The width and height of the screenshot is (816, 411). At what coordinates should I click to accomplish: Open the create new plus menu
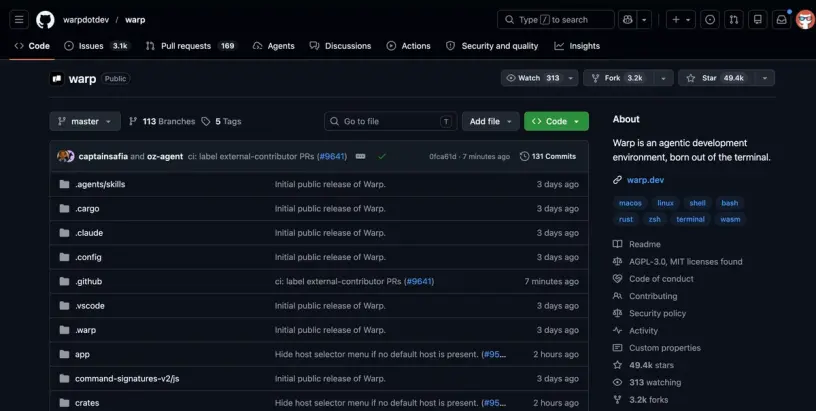click(x=681, y=20)
